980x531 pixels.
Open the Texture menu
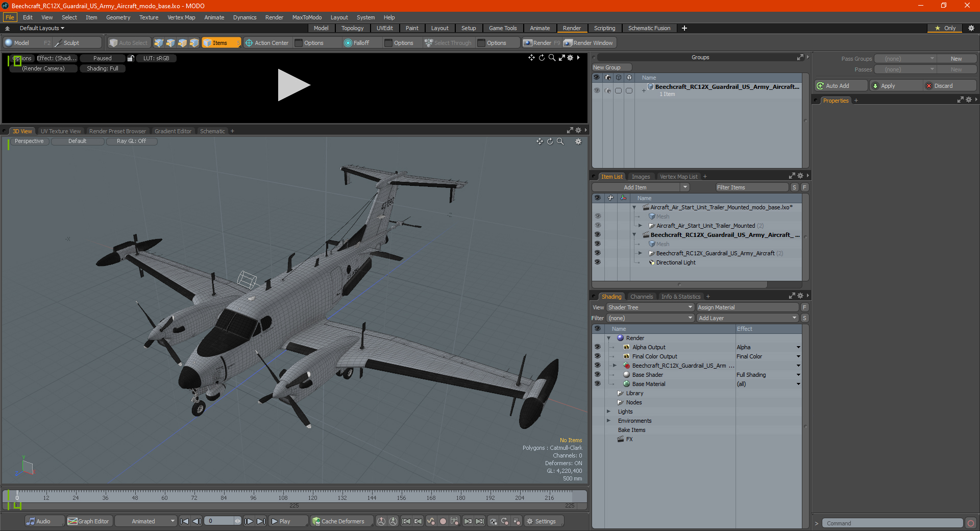click(149, 17)
